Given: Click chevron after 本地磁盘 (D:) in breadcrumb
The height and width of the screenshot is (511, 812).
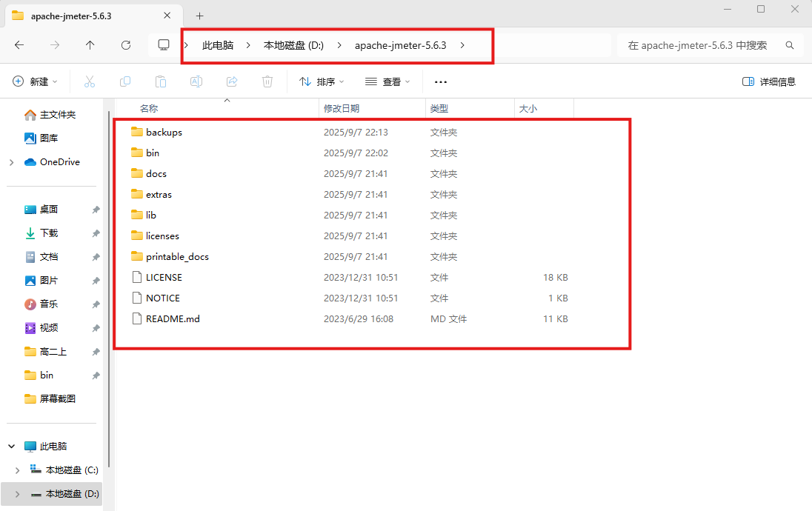Looking at the screenshot, I should pyautogui.click(x=339, y=46).
